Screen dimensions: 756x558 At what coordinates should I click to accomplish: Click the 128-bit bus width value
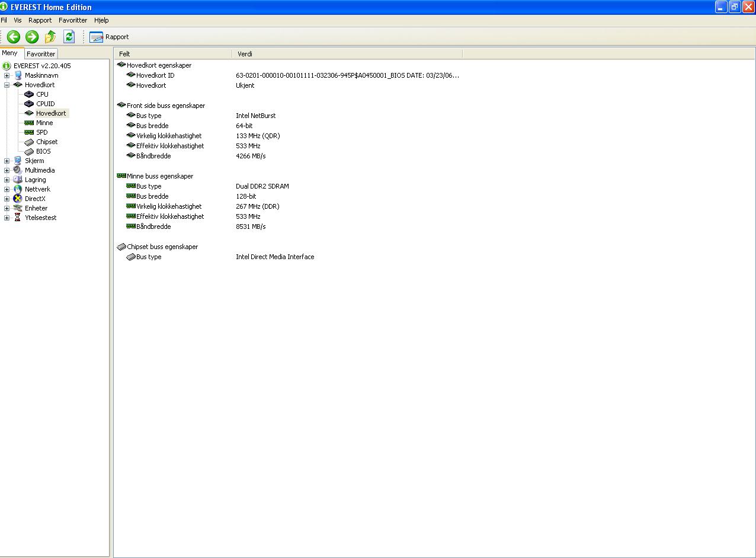click(x=246, y=196)
